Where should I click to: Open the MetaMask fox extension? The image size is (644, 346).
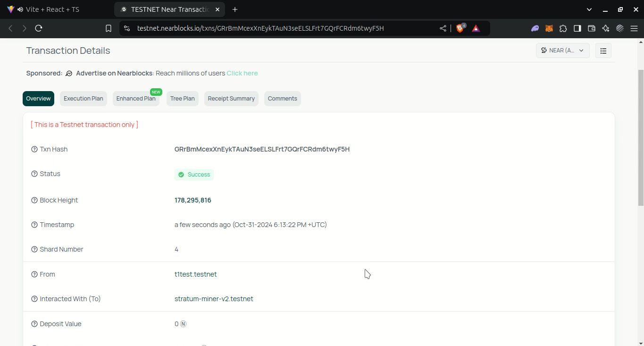(549, 28)
